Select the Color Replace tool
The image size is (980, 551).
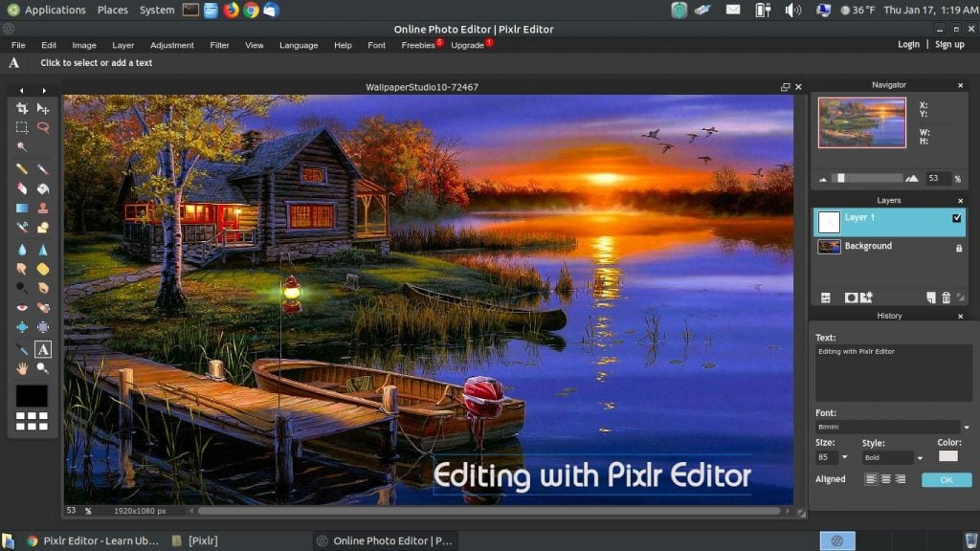click(x=22, y=228)
